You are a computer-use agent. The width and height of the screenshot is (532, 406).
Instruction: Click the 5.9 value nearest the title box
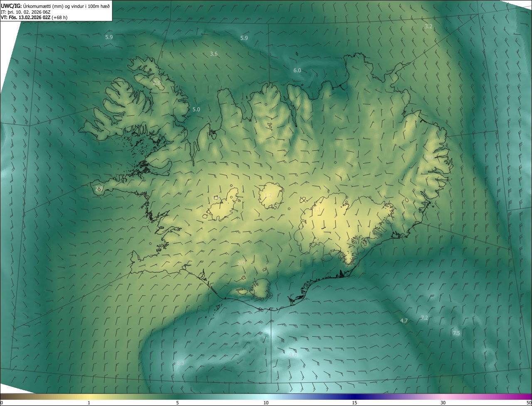coord(109,37)
